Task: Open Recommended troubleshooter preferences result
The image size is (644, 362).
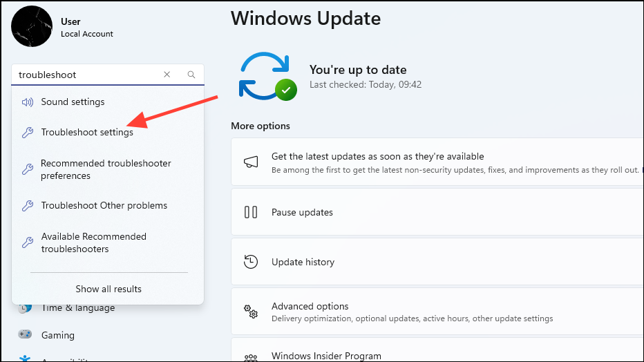Action: tap(108, 169)
